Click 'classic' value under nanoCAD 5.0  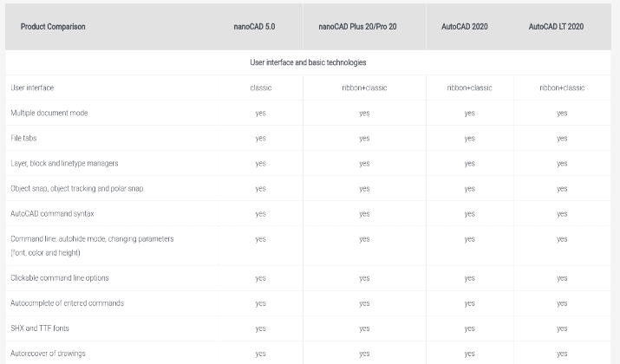(x=261, y=88)
